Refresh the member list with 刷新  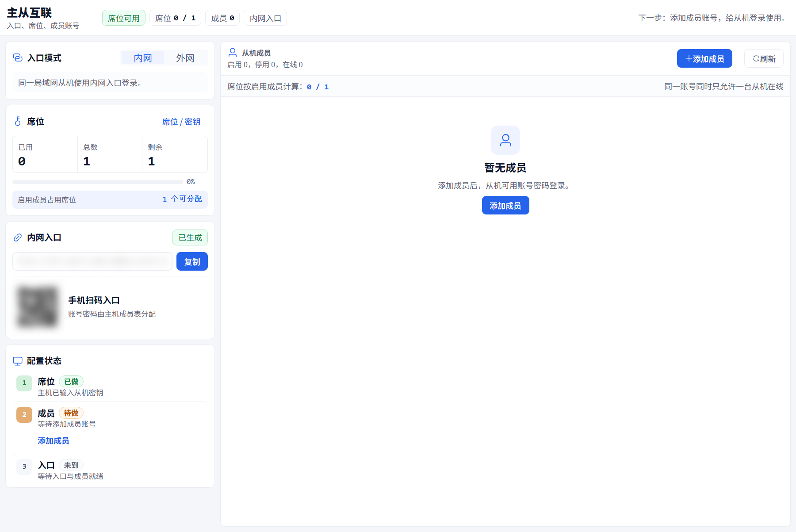[764, 58]
